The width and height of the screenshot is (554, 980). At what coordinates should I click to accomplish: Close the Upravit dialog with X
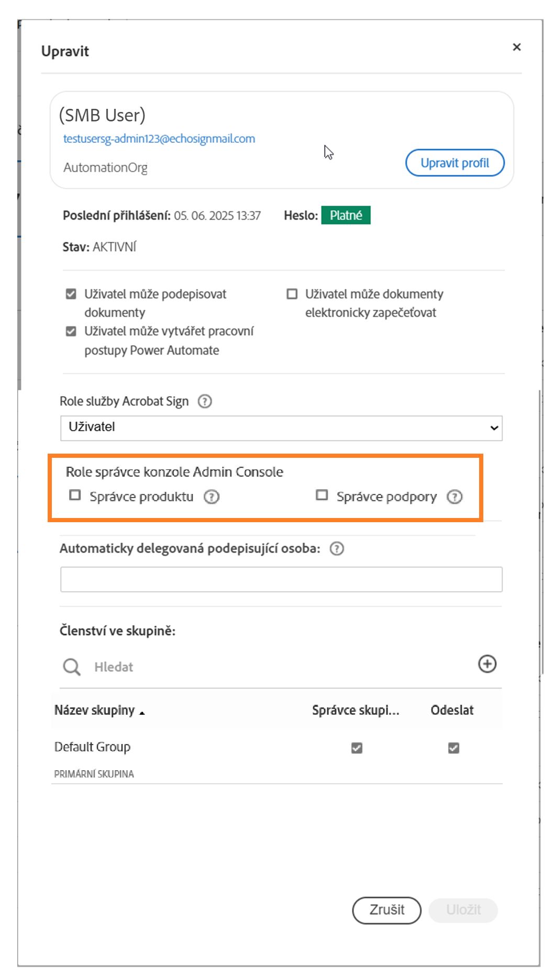coord(517,47)
